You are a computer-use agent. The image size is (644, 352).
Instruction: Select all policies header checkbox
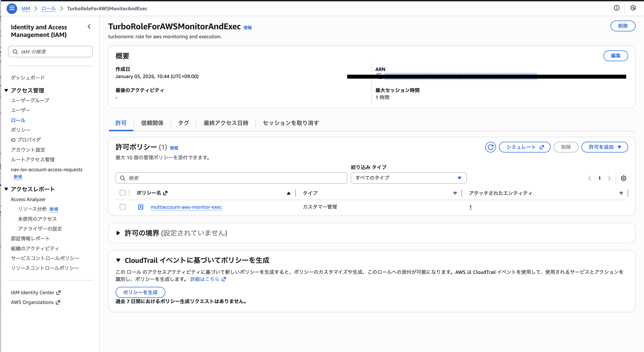(x=122, y=193)
